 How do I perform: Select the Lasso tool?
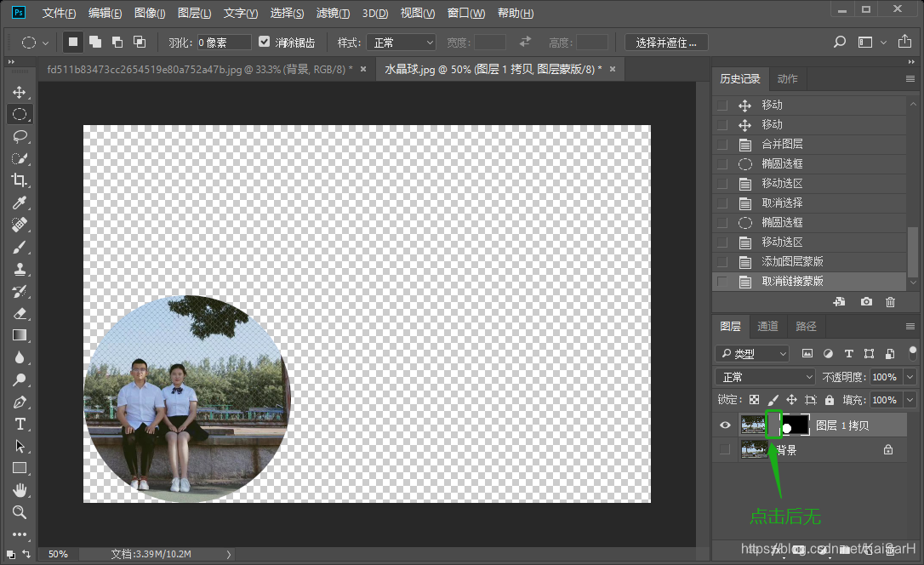20,137
